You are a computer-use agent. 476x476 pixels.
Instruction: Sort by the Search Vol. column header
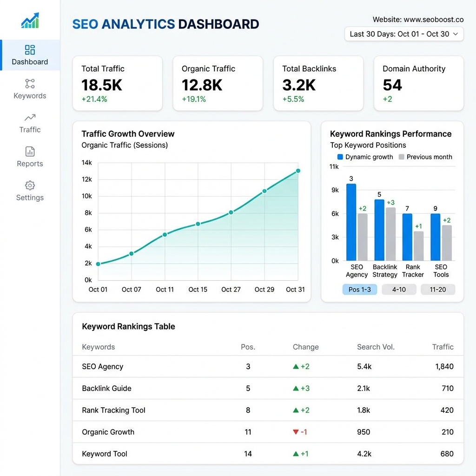pos(376,347)
